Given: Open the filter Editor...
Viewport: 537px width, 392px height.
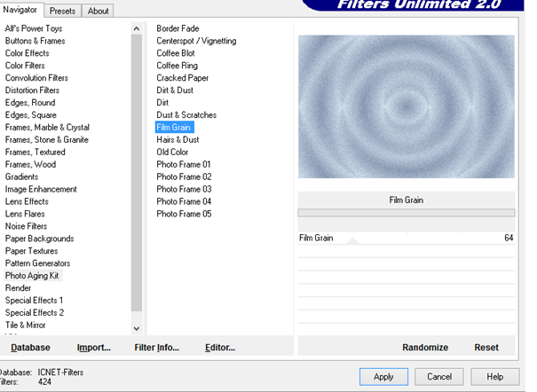Looking at the screenshot, I should click(220, 348).
